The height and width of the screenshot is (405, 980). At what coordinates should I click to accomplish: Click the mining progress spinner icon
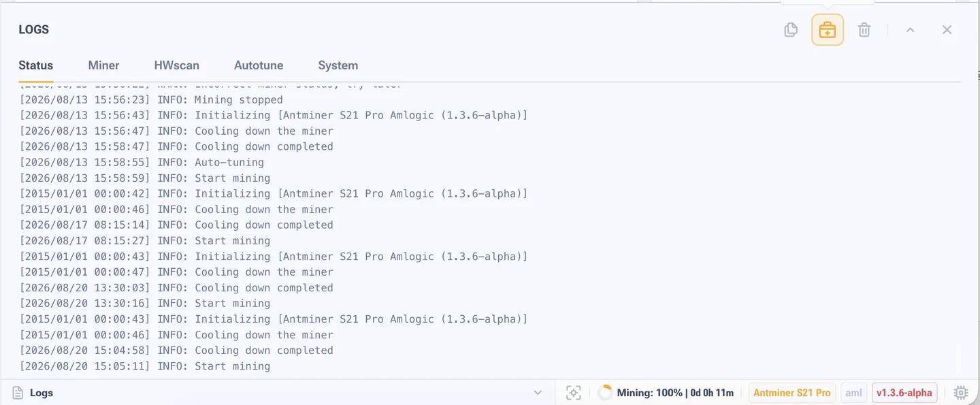tap(604, 393)
